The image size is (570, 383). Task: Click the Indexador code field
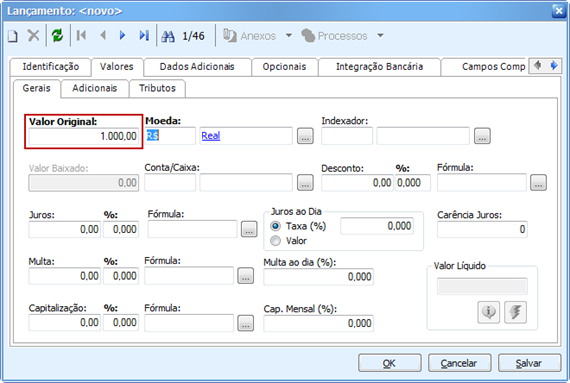(347, 136)
